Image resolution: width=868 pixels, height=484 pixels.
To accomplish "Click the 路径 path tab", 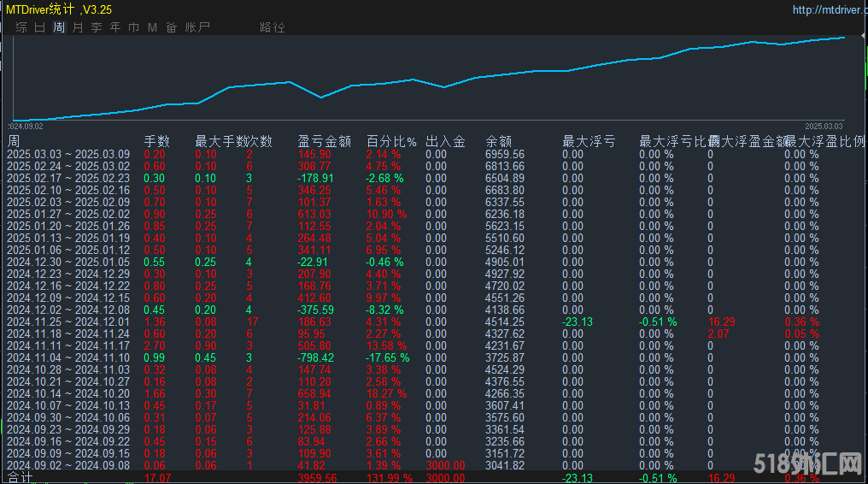I will (273, 27).
